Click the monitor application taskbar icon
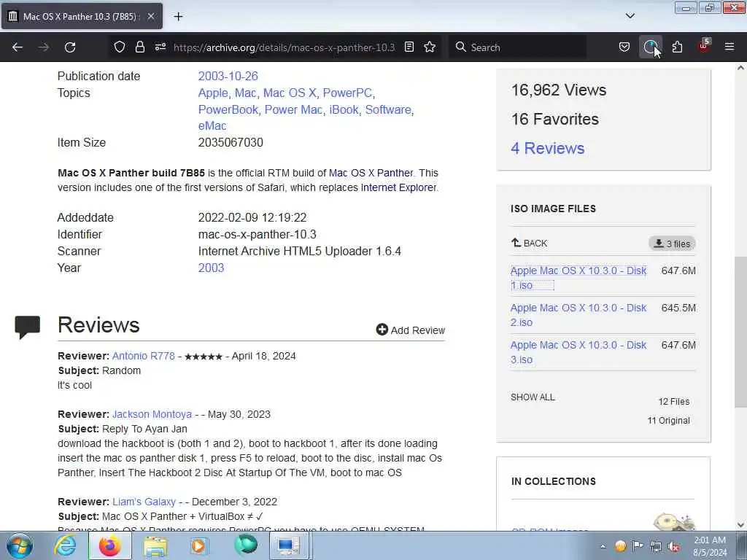747x560 pixels. 289,545
